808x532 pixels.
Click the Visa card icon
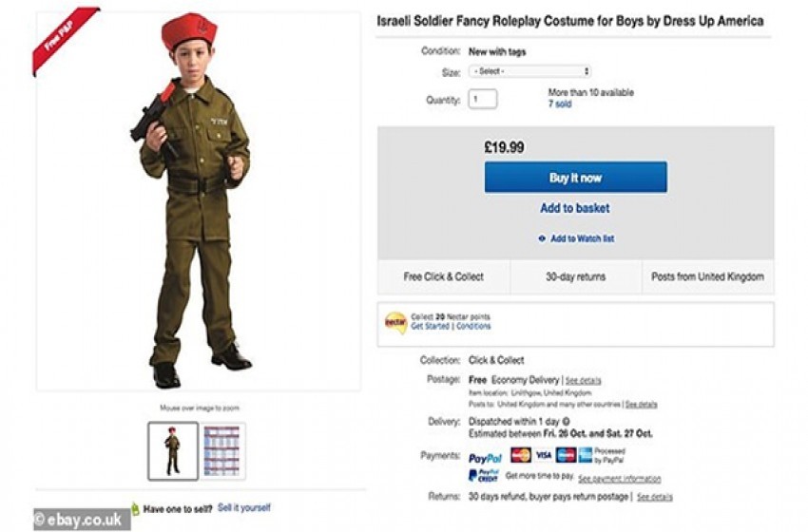(x=543, y=455)
